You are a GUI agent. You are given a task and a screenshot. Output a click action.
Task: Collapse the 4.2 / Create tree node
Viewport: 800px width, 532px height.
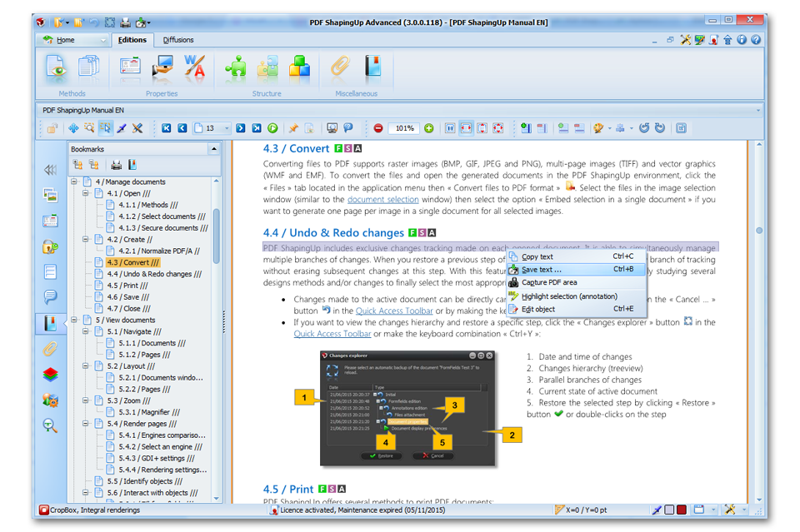click(86, 239)
